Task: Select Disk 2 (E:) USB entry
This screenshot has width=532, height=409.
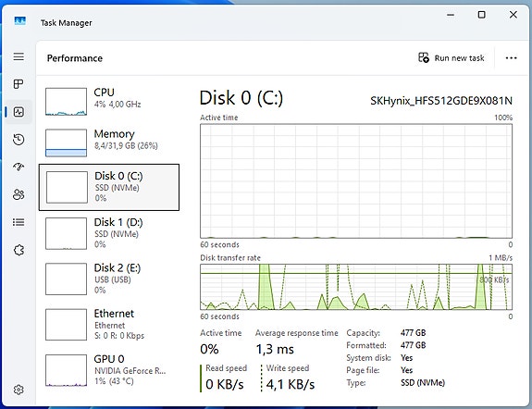Action: click(x=109, y=279)
